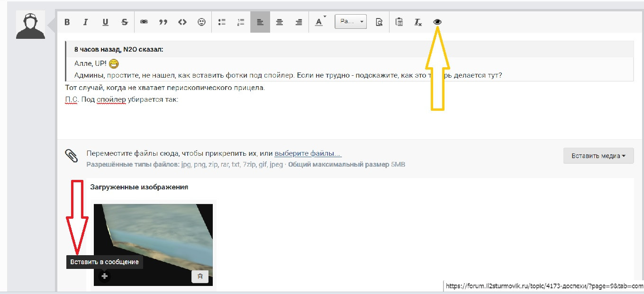The image size is (644, 294).
Task: Open the emoticon picker
Action: (x=202, y=22)
